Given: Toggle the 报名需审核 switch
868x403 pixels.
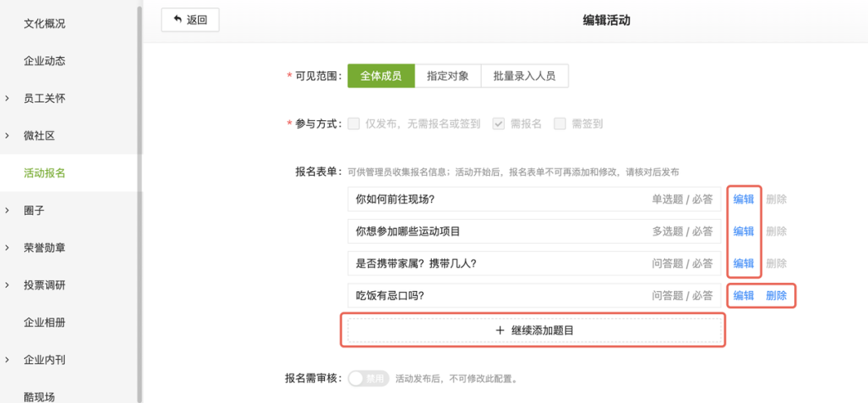Looking at the screenshot, I should point(369,379).
